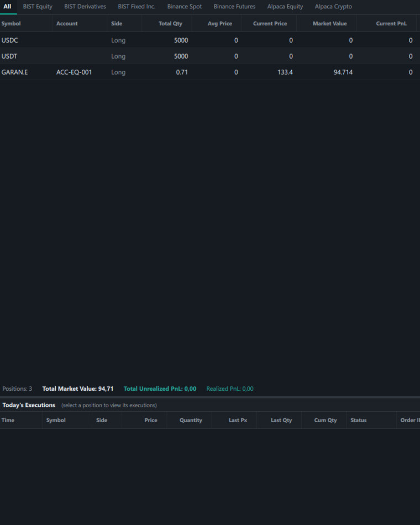Click Total Unrealized PnL: 0,00 summary
The width and height of the screenshot is (420, 525).
[x=160, y=389]
